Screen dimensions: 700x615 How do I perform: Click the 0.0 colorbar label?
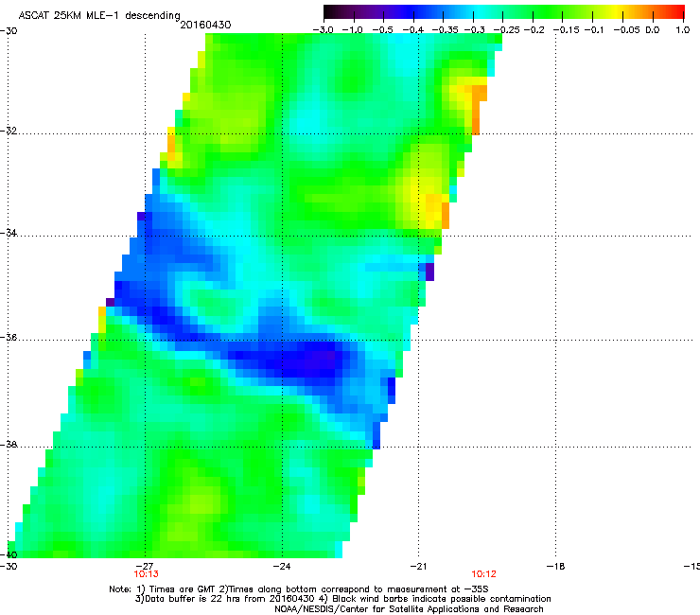(x=653, y=30)
